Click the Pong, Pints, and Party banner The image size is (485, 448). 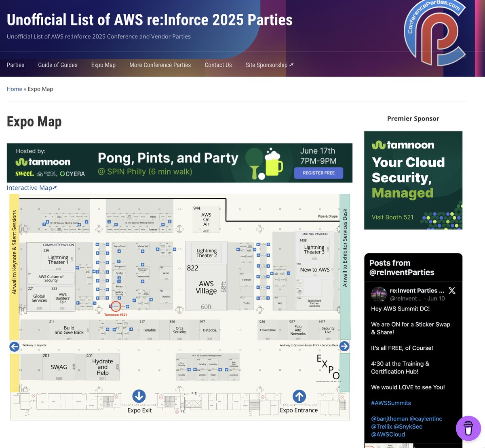point(179,163)
